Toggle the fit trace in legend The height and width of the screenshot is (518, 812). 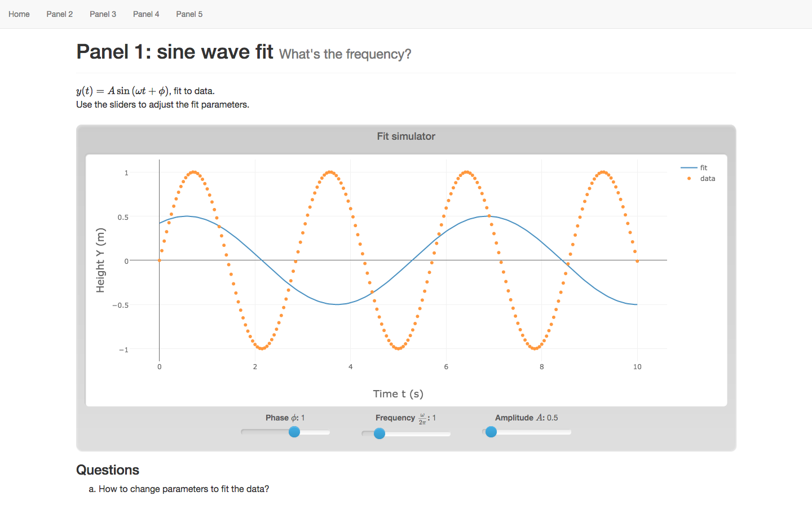[x=703, y=167]
